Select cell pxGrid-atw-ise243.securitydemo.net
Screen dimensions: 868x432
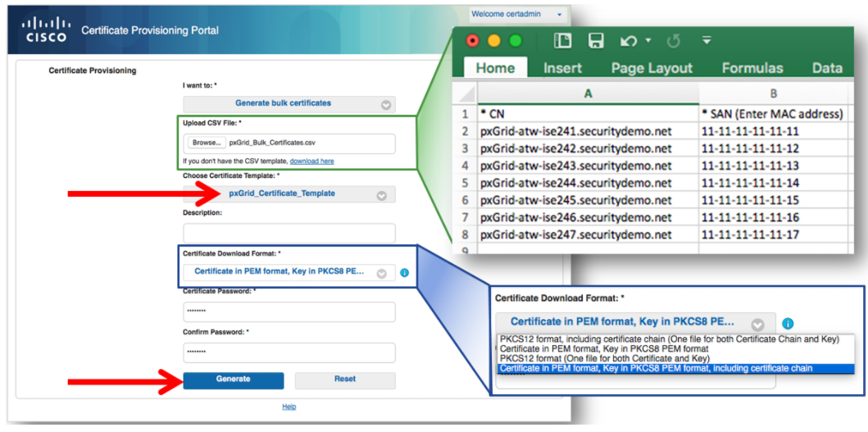588,166
